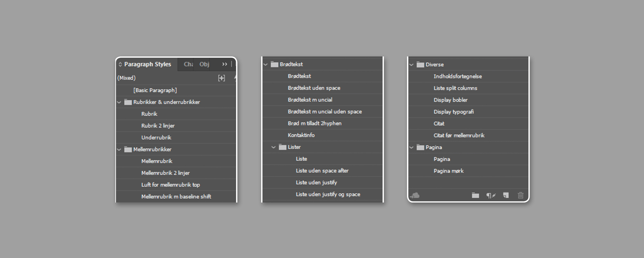Toggle panel size with arrows beside Paragraph Styles
This screenshot has height=258, width=644.
120,64
